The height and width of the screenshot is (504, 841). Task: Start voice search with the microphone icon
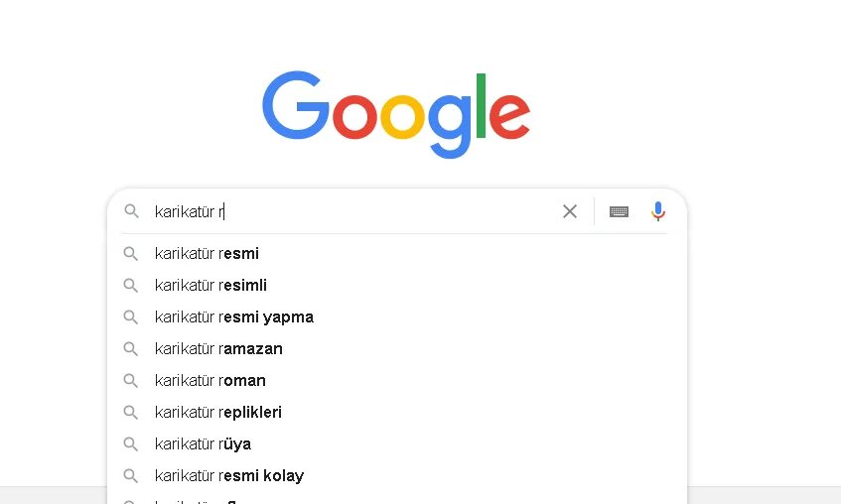click(657, 211)
